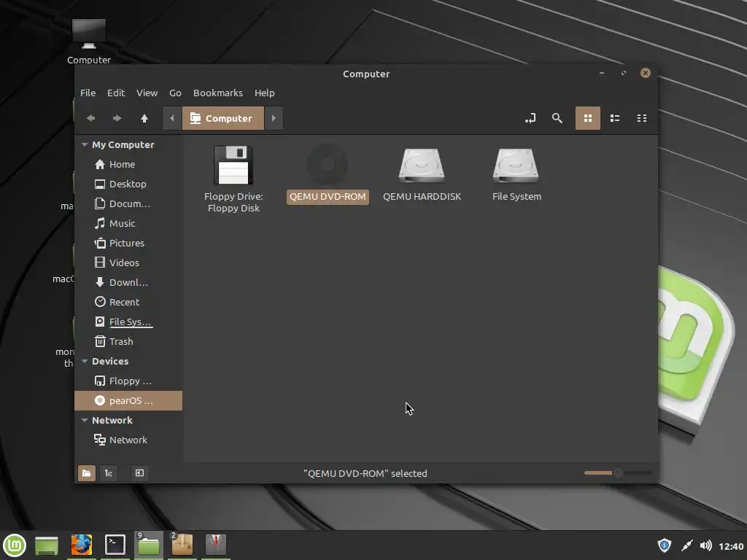The width and height of the screenshot is (747, 560).
Task: Open the volume speaker tray icon
Action: [706, 545]
